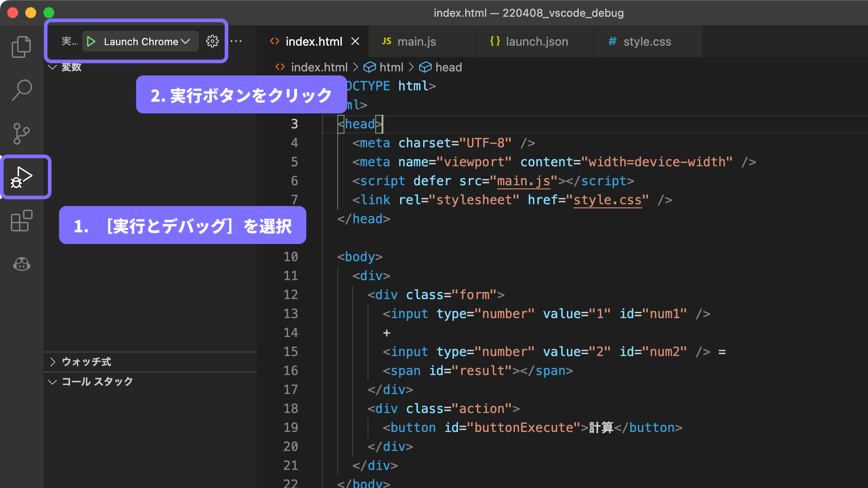Open the Explorer view in activity bar
Image resolution: width=868 pixels, height=488 pixels.
pos(21,47)
